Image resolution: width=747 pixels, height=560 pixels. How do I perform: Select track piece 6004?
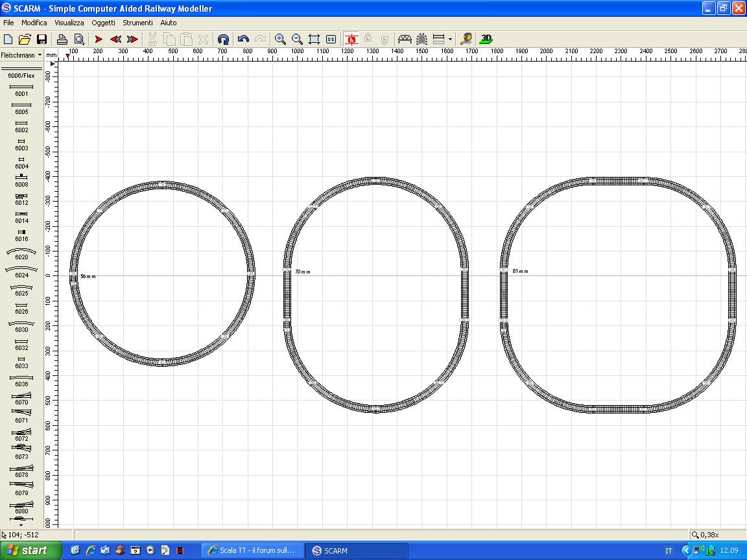[x=21, y=163]
